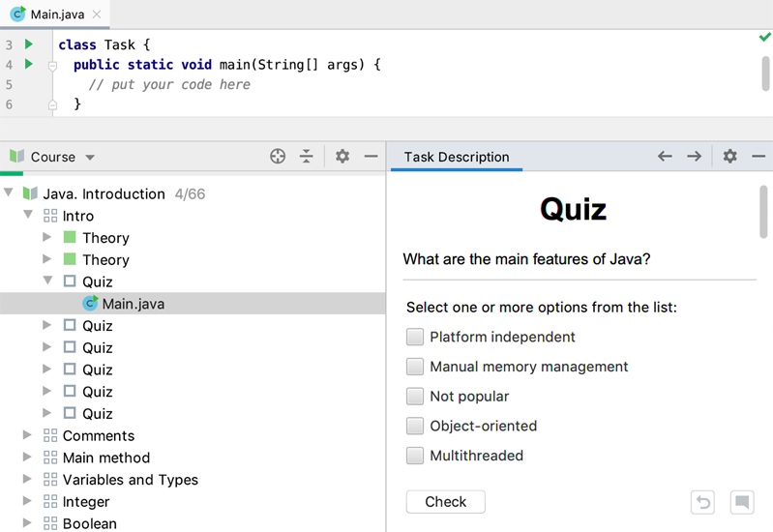Image resolution: width=773 pixels, height=532 pixels.
Task: Click the Main.java class icon in the tree
Action: 90,303
